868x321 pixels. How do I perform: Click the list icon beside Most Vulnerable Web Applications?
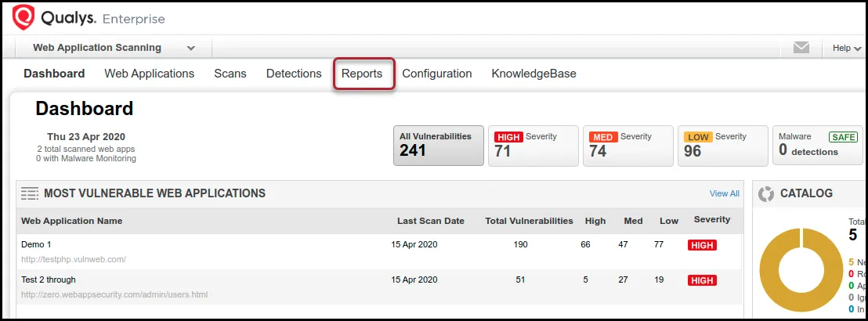point(29,193)
